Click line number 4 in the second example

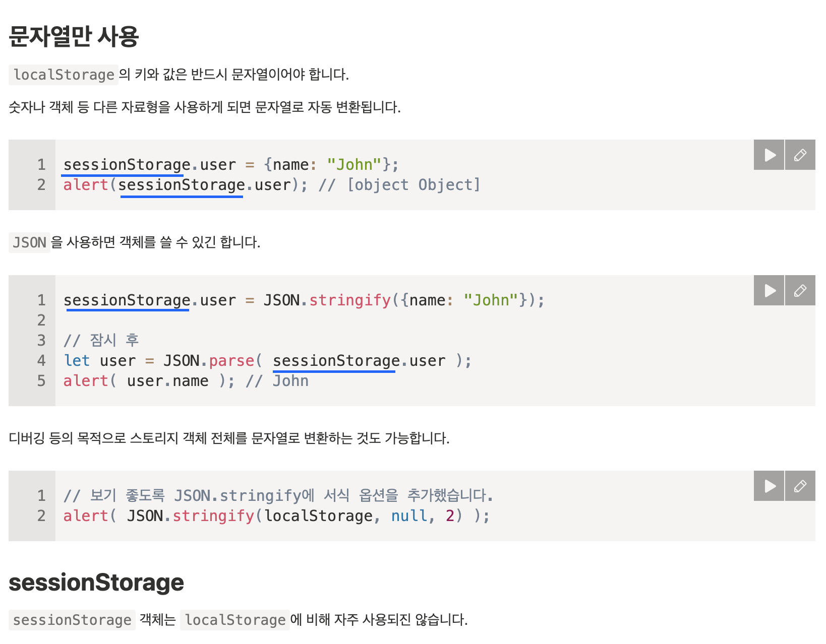tap(40, 360)
